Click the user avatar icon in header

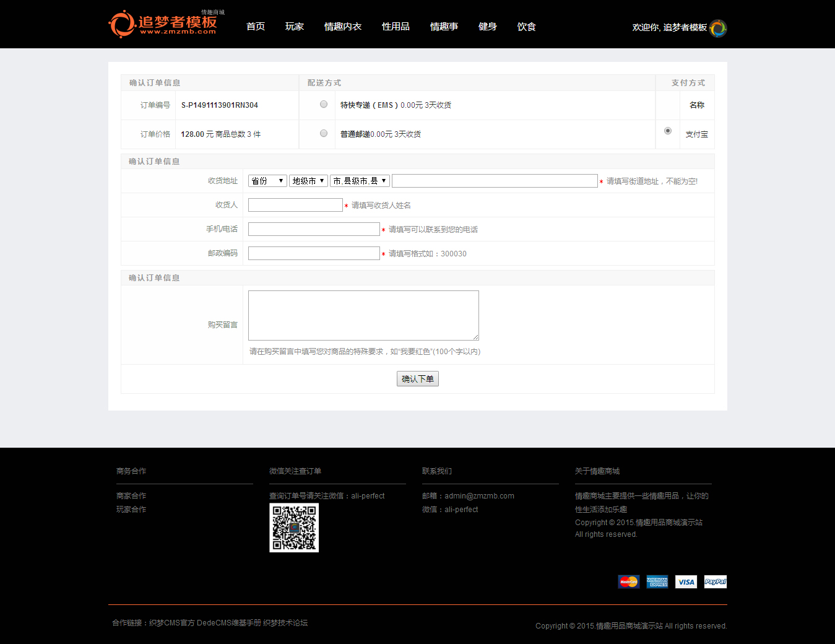click(718, 28)
